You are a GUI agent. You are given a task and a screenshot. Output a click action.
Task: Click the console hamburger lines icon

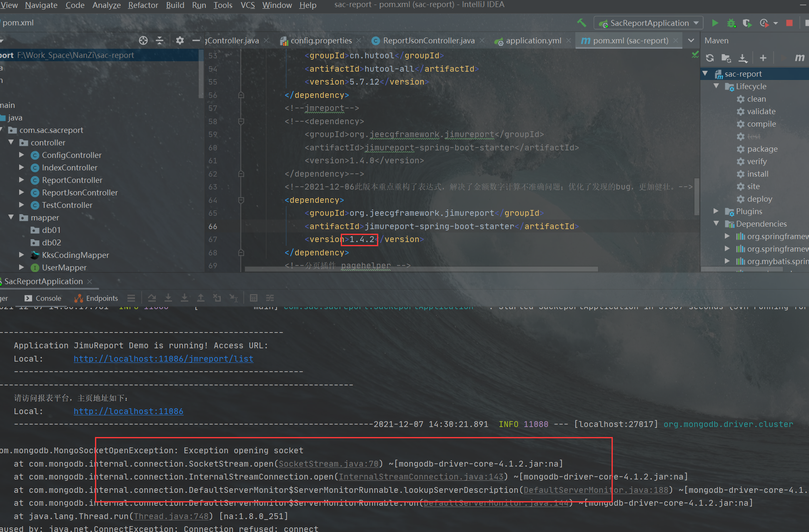[x=131, y=298]
